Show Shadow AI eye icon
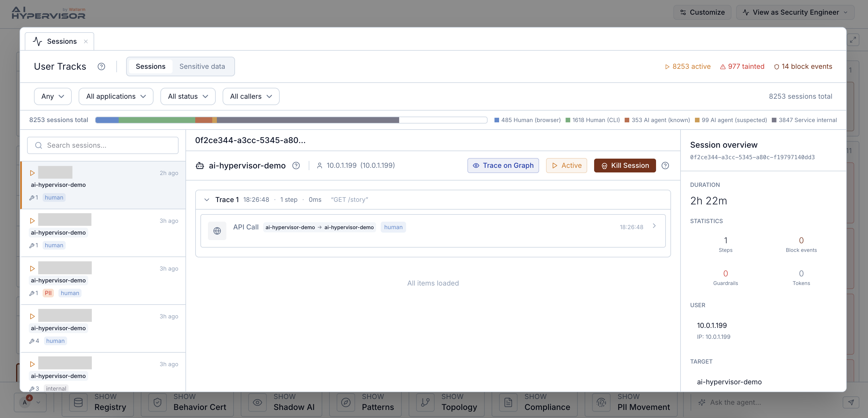The width and height of the screenshot is (868, 418). (x=257, y=402)
